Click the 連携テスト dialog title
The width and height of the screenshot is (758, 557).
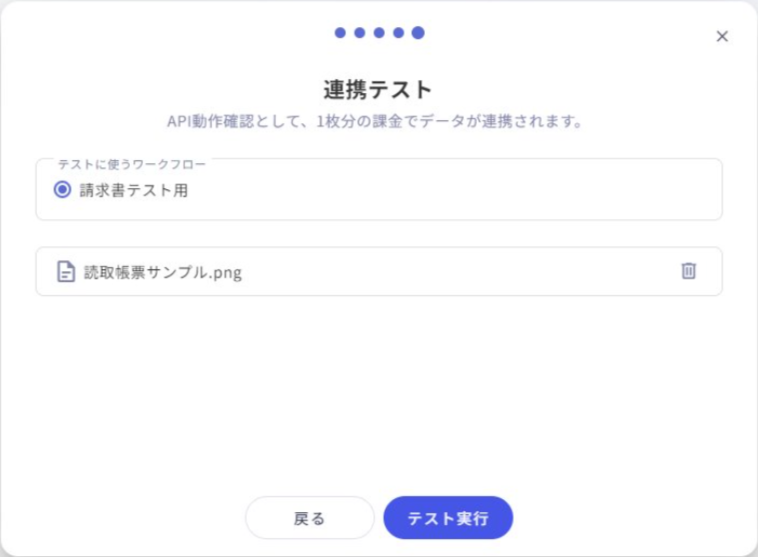378,90
